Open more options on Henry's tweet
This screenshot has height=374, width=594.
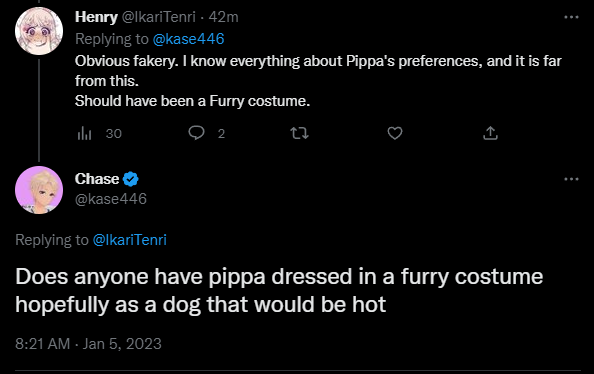point(571,17)
